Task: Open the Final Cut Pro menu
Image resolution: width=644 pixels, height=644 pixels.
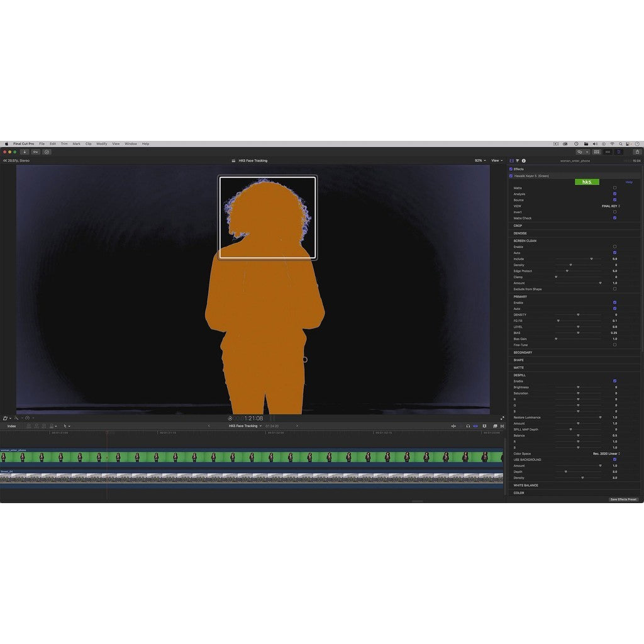Action: (23, 144)
